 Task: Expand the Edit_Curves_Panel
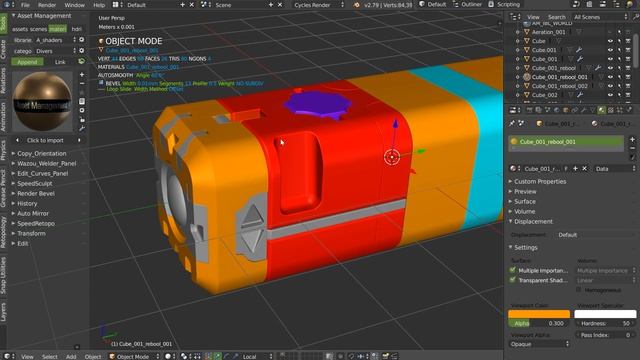(x=42, y=173)
